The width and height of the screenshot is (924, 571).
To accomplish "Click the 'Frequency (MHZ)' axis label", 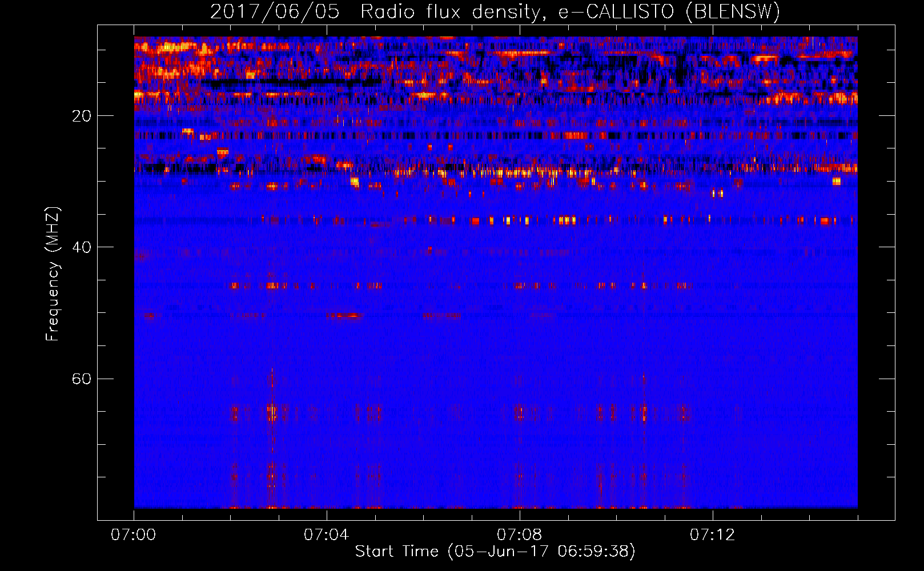I will coord(53,274).
